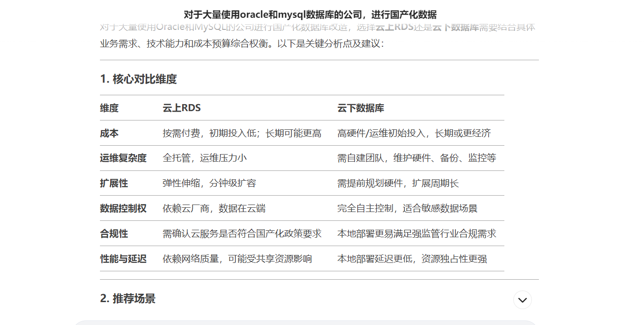Click the row label '合规性'
The image size is (644, 325).
pyautogui.click(x=114, y=233)
